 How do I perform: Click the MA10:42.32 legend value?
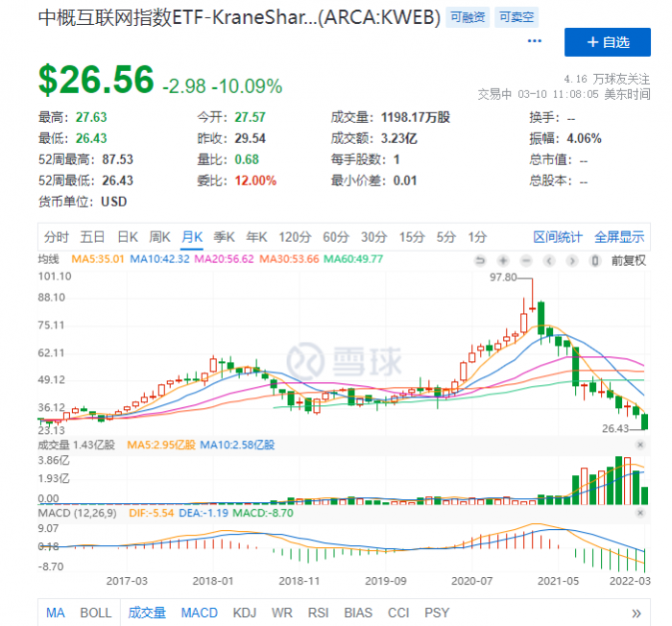[159, 259]
